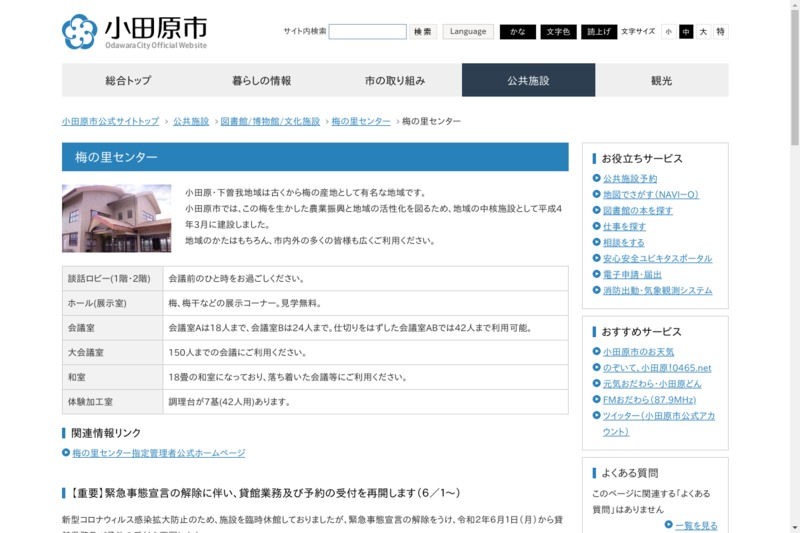Set font size to 大
The height and width of the screenshot is (533, 800).
coord(703,32)
